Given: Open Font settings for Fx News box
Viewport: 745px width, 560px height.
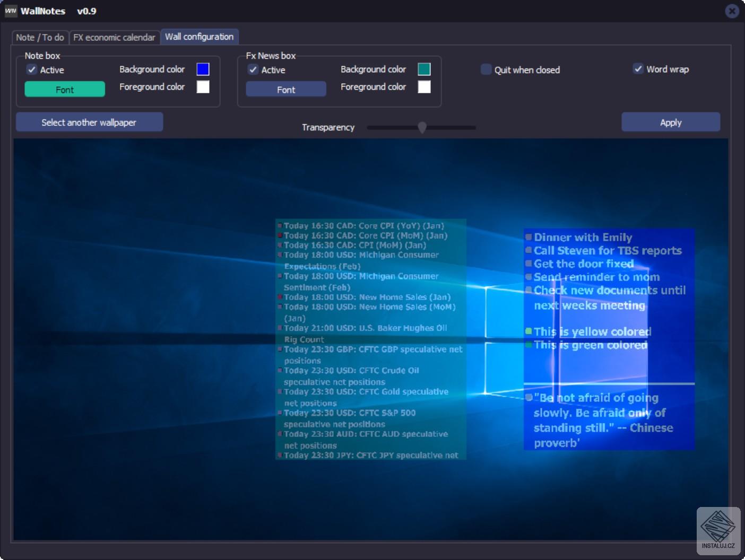Looking at the screenshot, I should tap(286, 89).
